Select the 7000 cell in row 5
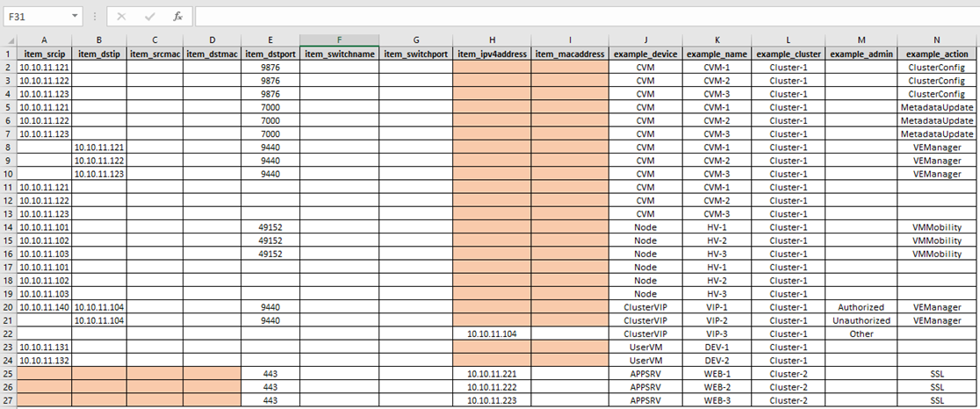 270,107
